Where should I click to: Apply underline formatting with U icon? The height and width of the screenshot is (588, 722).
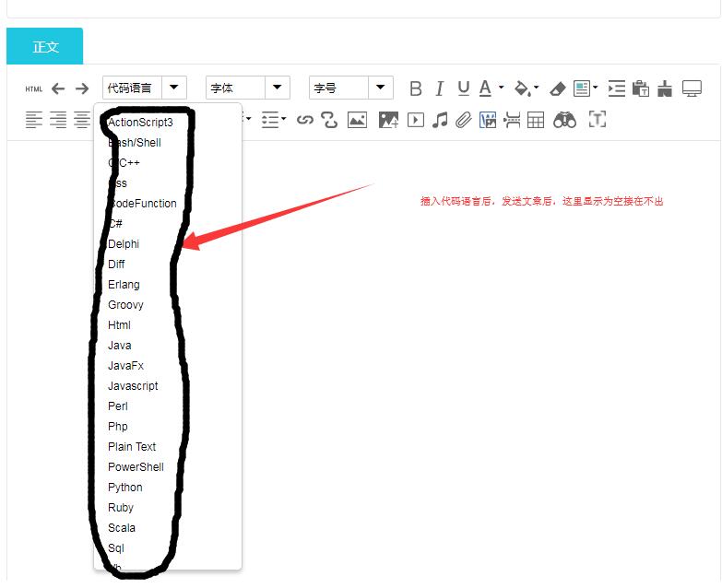tap(464, 88)
